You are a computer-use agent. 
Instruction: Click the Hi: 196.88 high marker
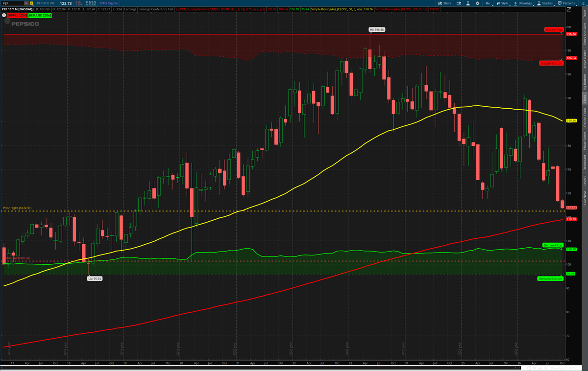coord(378,29)
